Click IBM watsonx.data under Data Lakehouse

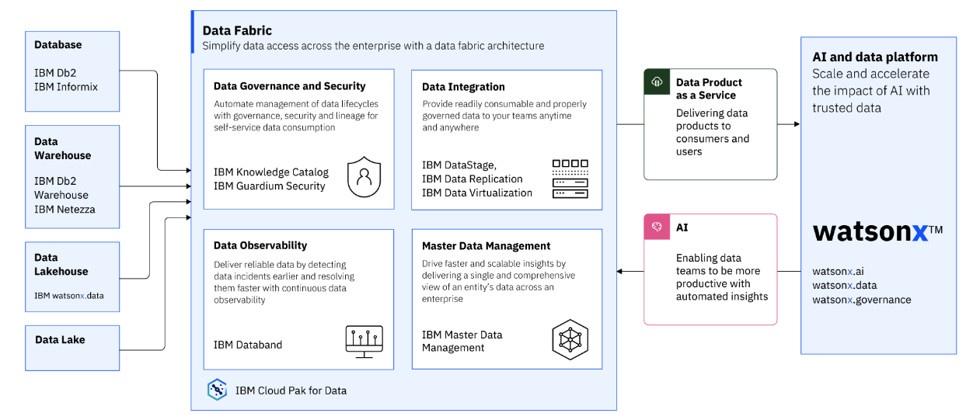[x=69, y=296]
